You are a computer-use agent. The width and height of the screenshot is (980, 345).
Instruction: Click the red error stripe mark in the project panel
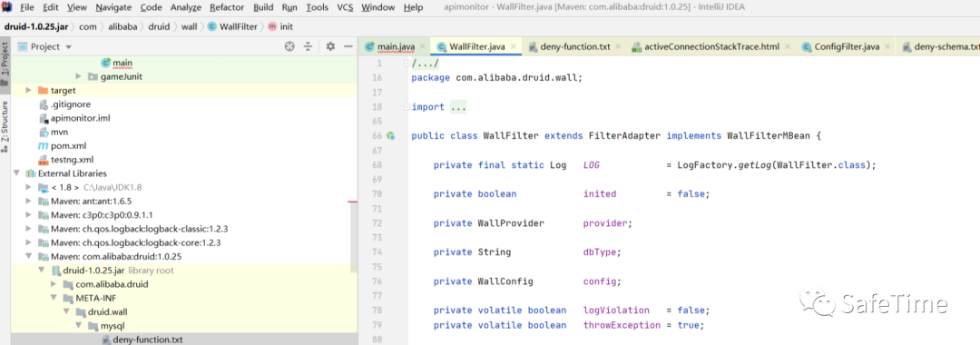[x=352, y=202]
